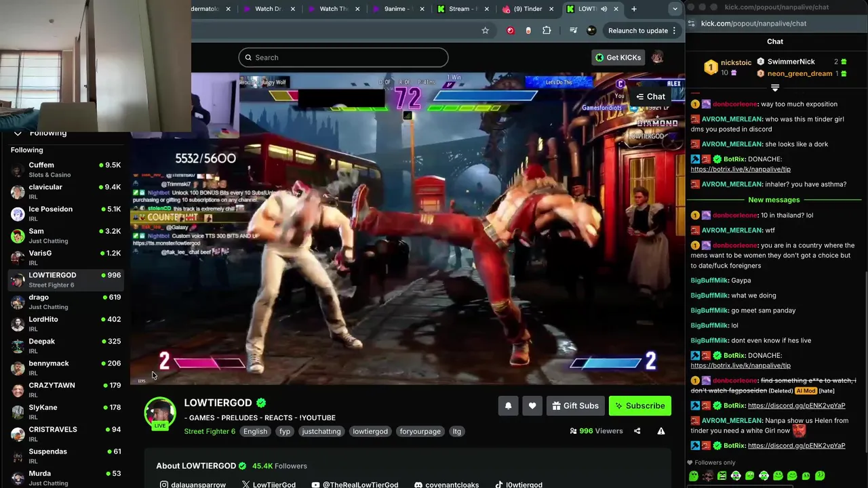
Task: Open @TheRealLowTierGod YouTube link
Action: point(355,485)
